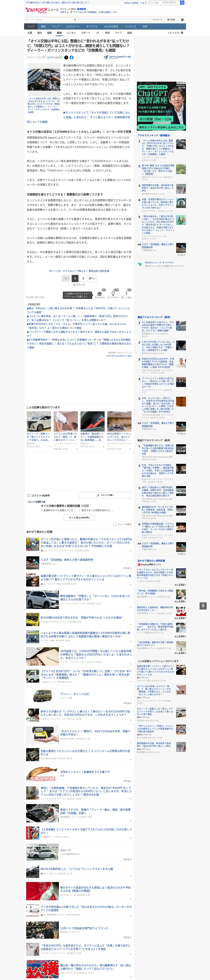Open comment count 409 bubble icon

(x=50, y=57)
